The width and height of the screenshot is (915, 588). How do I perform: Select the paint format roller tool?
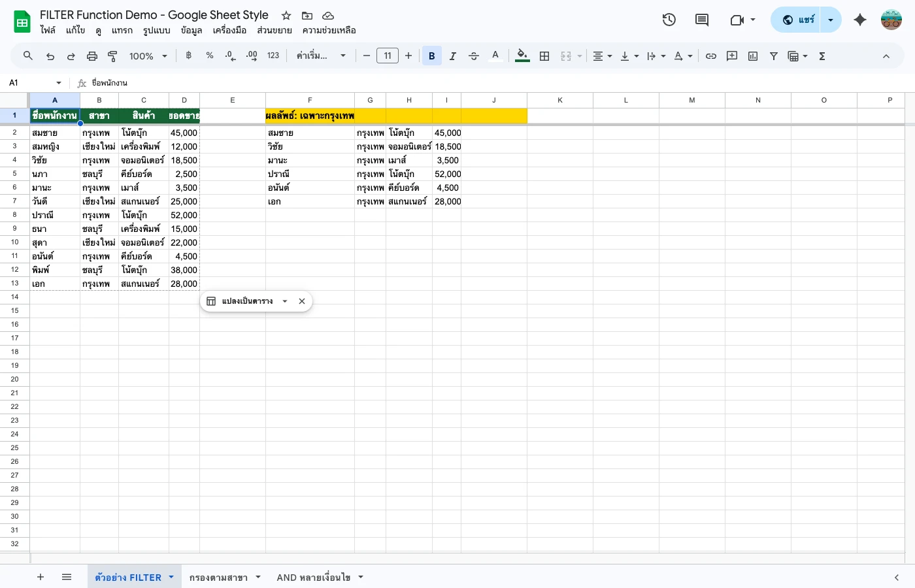pyautogui.click(x=112, y=56)
